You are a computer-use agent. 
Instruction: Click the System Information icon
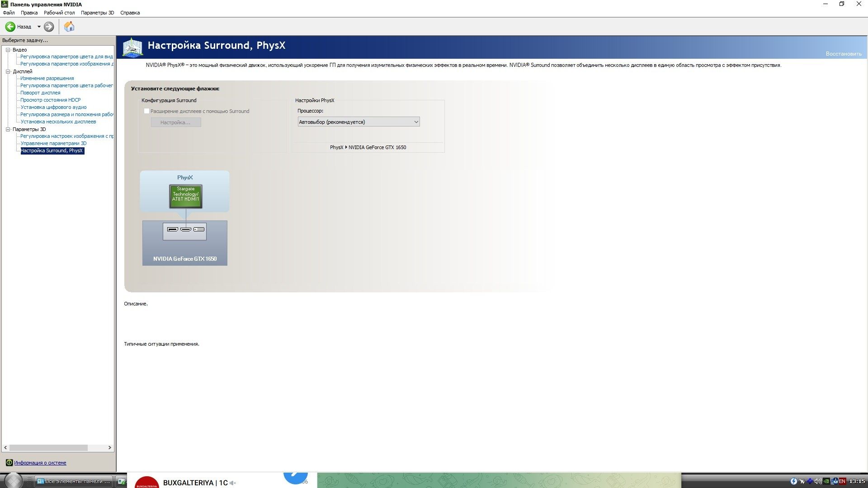tap(9, 463)
